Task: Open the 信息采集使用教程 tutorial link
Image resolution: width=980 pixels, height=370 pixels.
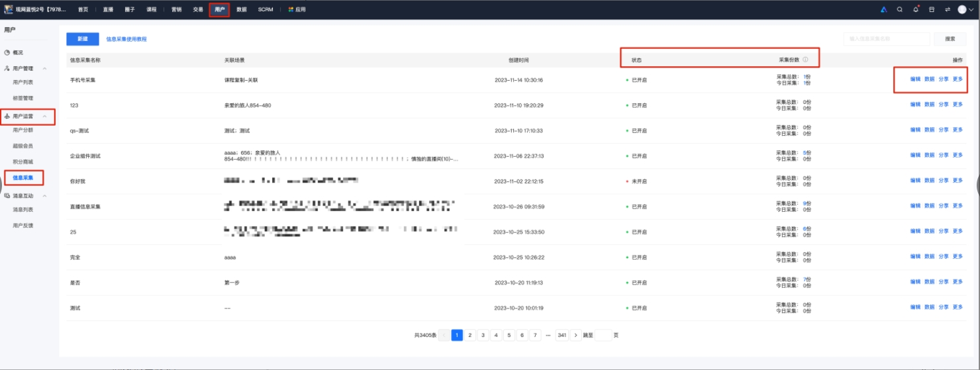Action: tap(126, 39)
